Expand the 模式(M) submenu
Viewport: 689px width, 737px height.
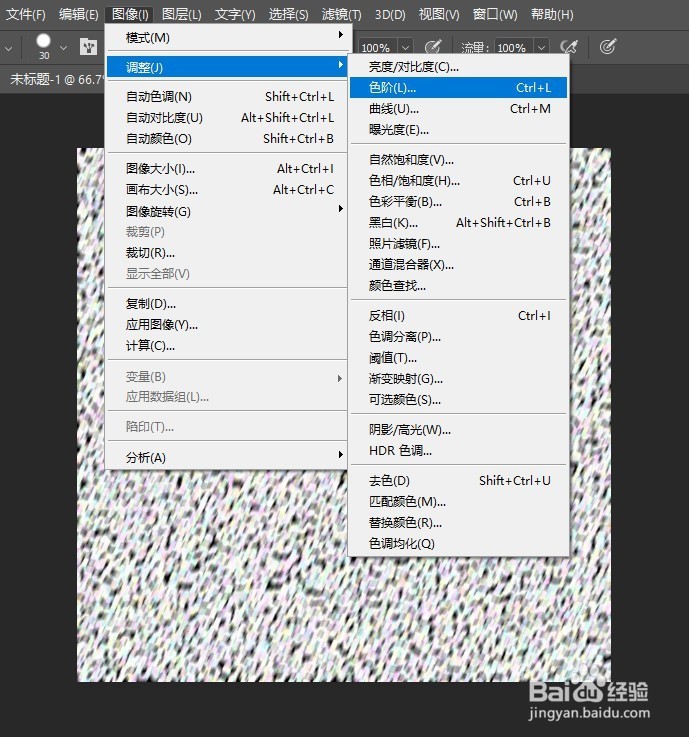click(227, 37)
